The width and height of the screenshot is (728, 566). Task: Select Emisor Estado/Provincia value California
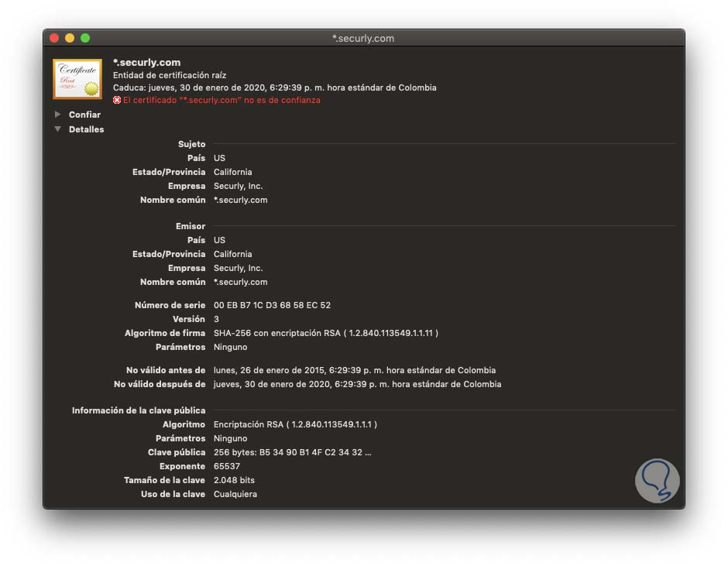pos(232,255)
